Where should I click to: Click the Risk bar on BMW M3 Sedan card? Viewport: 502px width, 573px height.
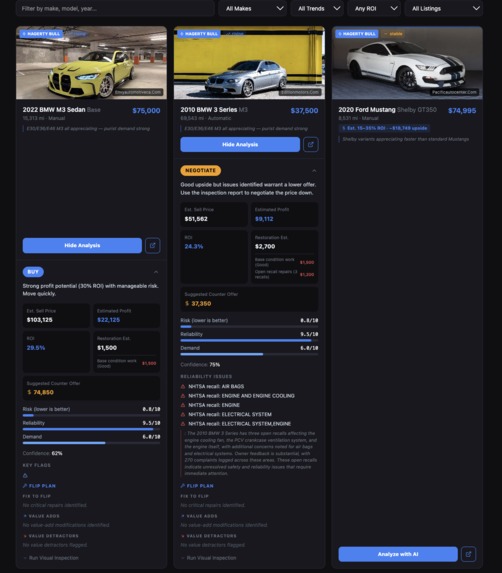coord(91,415)
